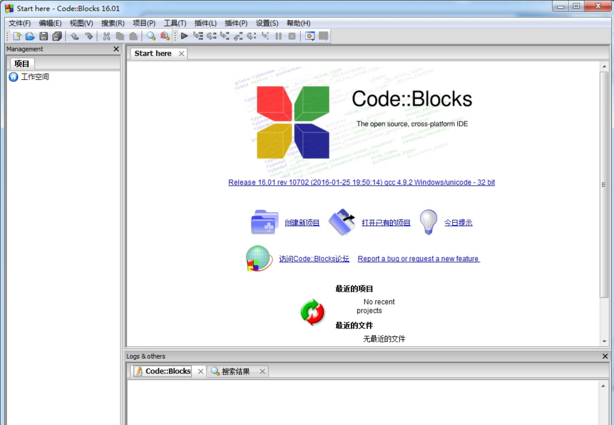Click the Start page scrollbar down arrow
Screen dimensions: 614x425
tap(604, 341)
